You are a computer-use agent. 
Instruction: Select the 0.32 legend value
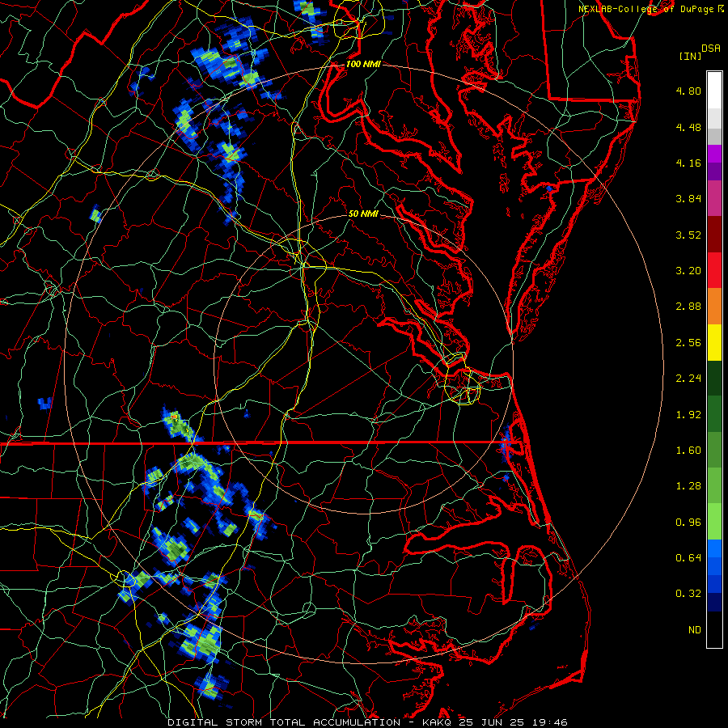coord(688,594)
